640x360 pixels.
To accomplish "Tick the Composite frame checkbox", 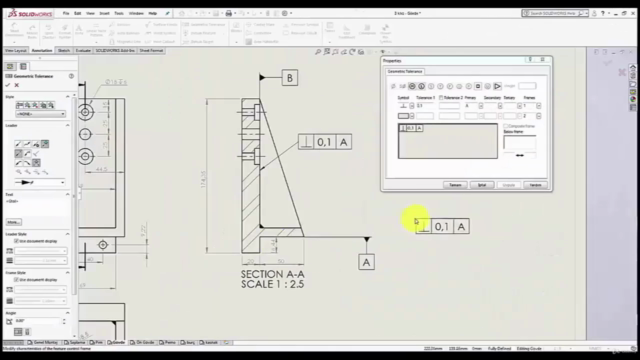I will pos(506,126).
